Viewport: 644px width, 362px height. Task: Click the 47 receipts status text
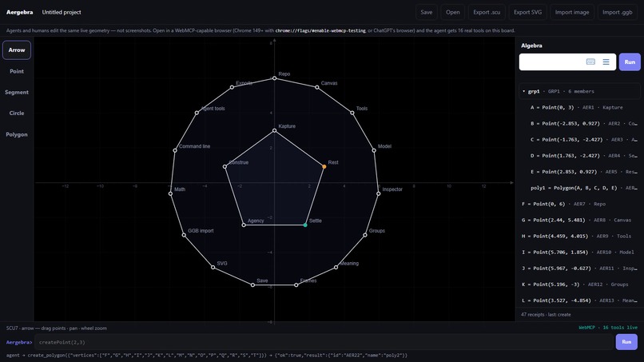point(546,314)
